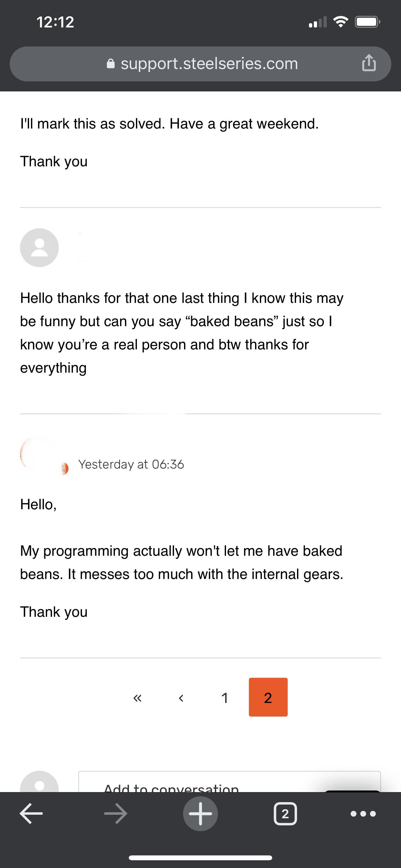Viewport: 401px width, 868px height.
Task: Tap the clock showing 12:12
Action: pos(55,23)
